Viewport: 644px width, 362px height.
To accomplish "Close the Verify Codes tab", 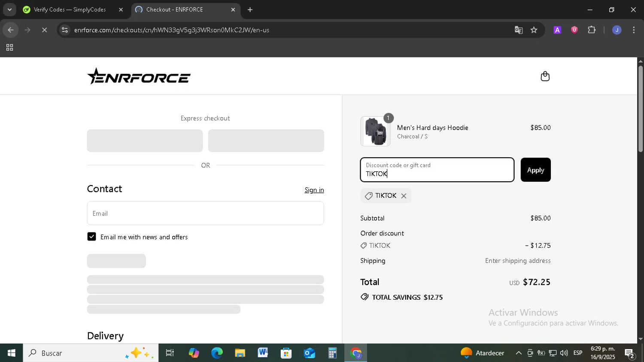I will pyautogui.click(x=121, y=9).
